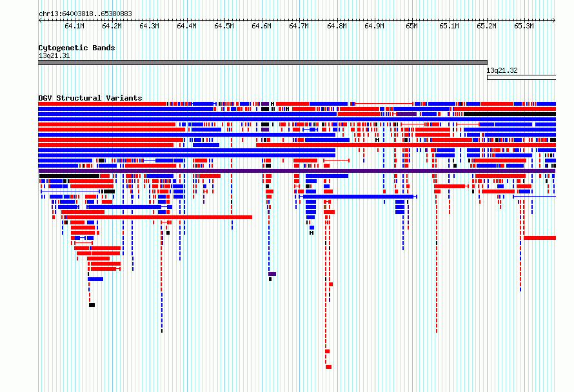Select the white 13q21.32 cytogenetic band bar
Image resolution: width=574 pixels, height=392 pixels.
click(522, 77)
